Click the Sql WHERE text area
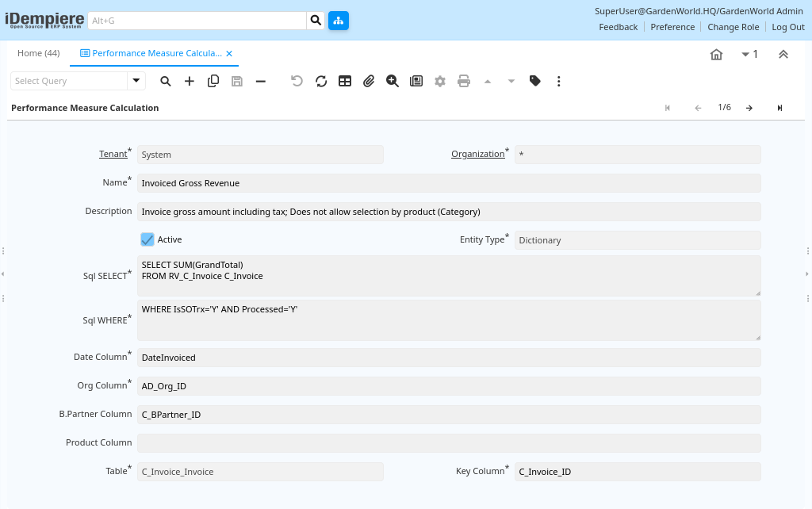 pos(449,320)
